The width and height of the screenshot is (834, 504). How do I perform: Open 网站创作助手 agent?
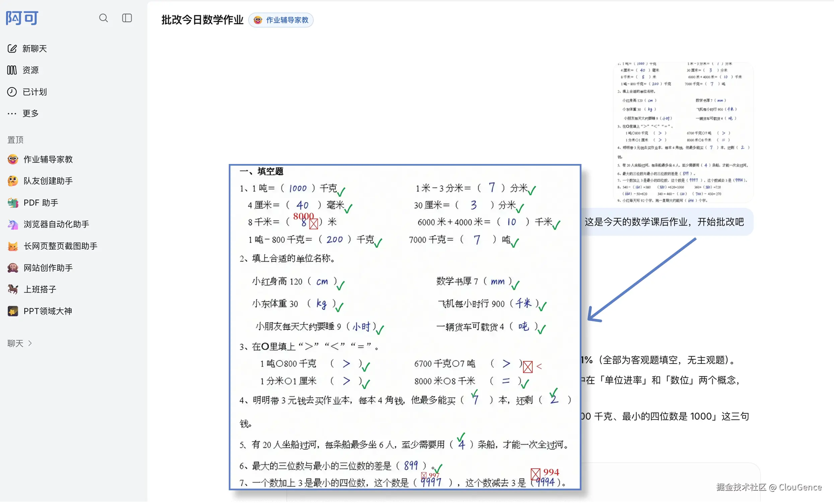40,268
